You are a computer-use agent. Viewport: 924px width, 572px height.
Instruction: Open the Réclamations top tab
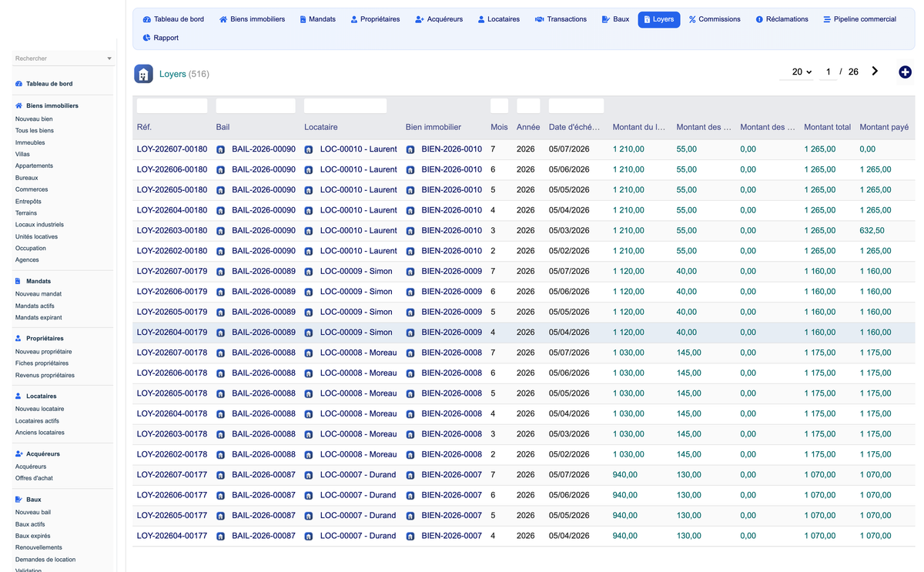click(x=782, y=19)
